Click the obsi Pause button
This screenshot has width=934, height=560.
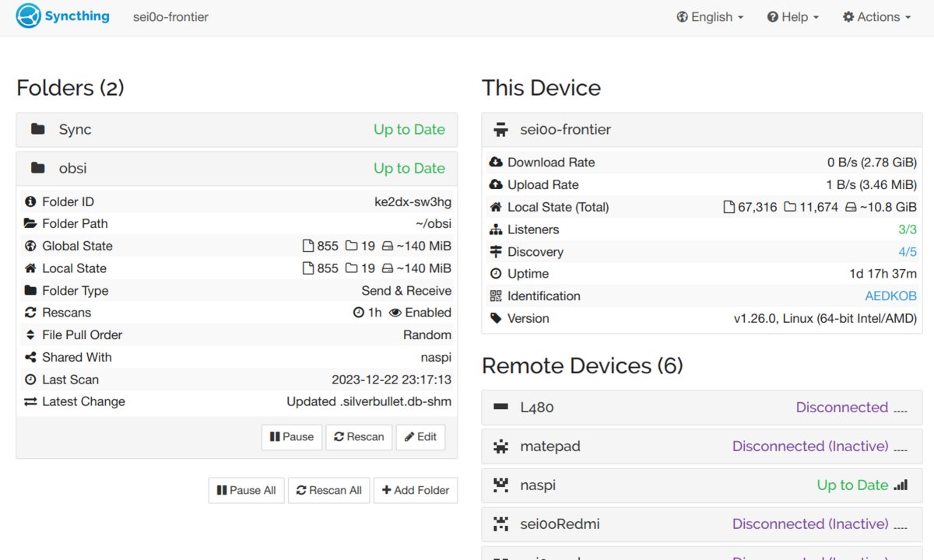(292, 437)
